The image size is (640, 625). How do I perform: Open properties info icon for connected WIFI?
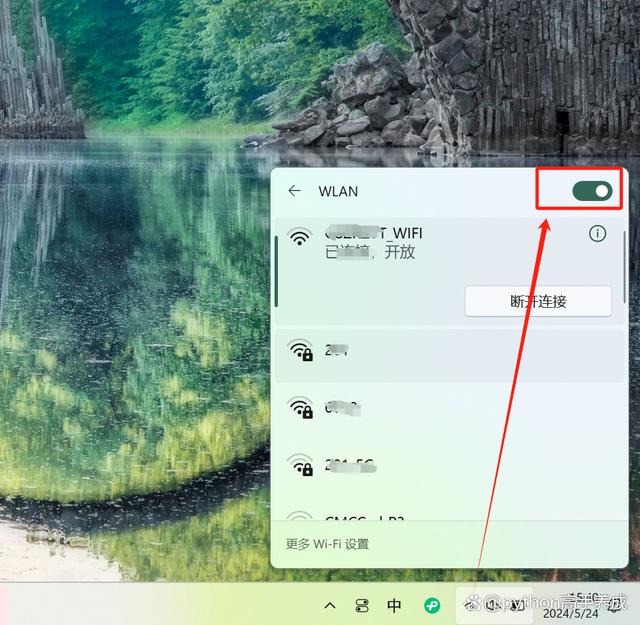click(597, 234)
